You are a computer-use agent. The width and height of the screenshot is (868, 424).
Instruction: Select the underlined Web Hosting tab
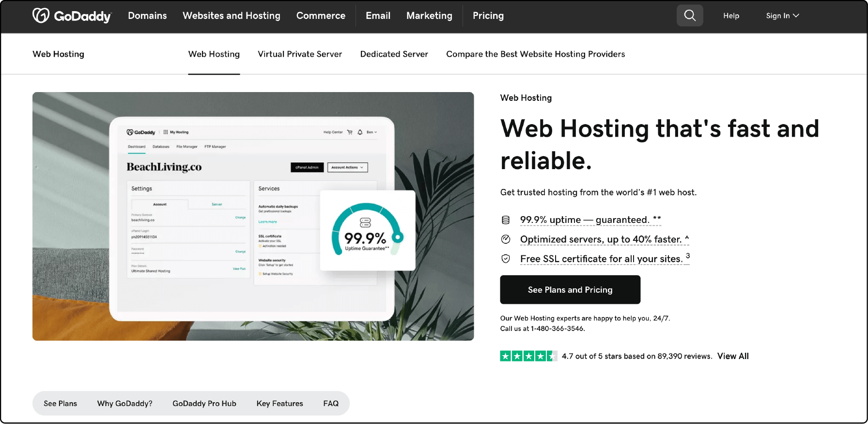(x=214, y=54)
